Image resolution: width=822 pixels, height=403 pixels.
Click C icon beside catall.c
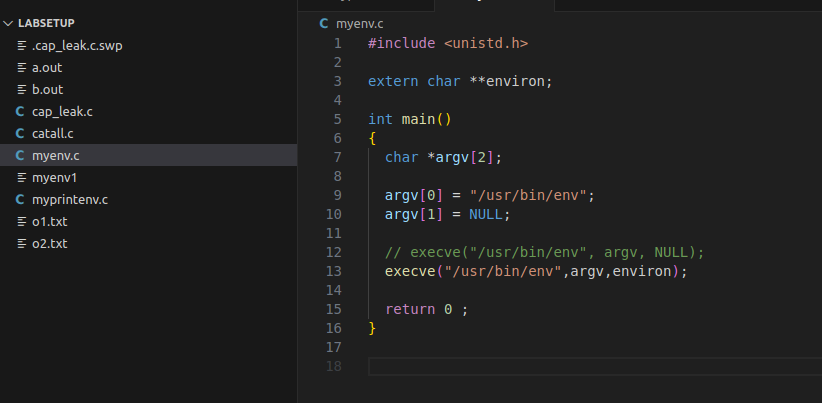click(20, 134)
